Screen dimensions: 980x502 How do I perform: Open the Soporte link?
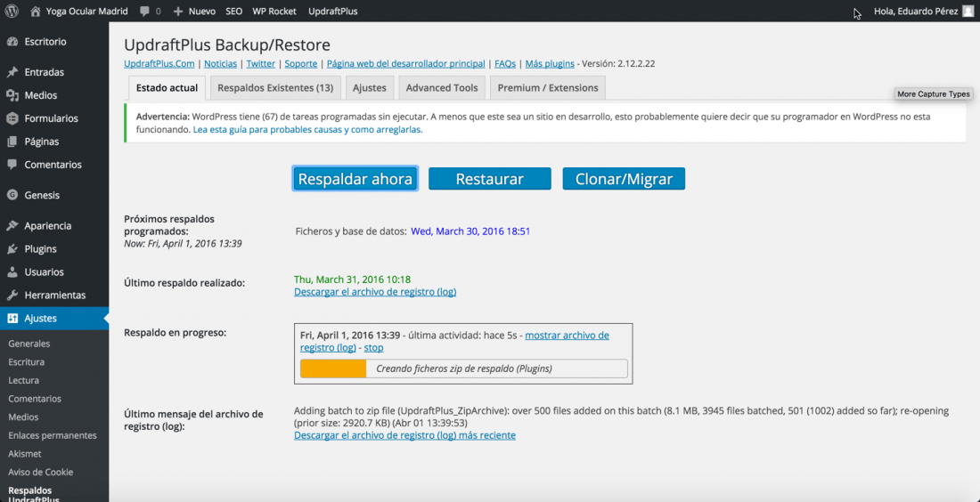click(300, 64)
